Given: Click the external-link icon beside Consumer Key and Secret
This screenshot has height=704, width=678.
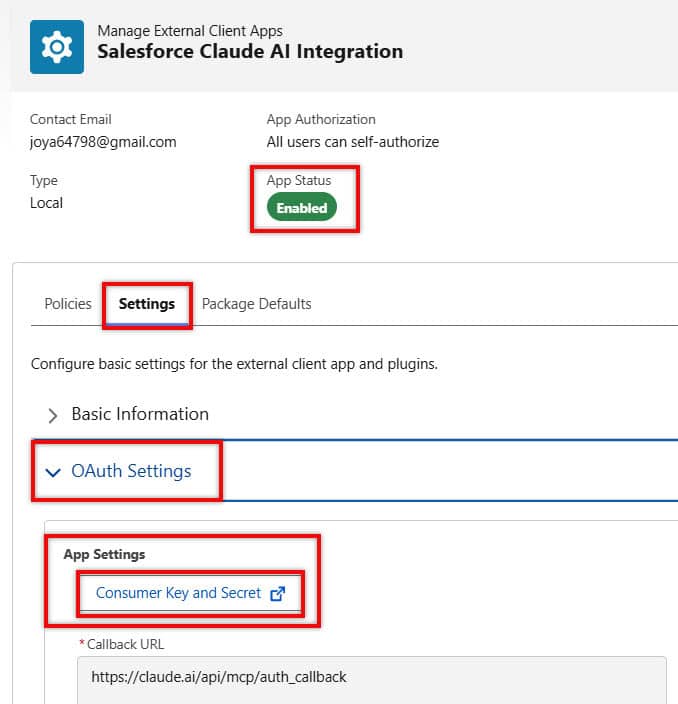Looking at the screenshot, I should pyautogui.click(x=277, y=594).
